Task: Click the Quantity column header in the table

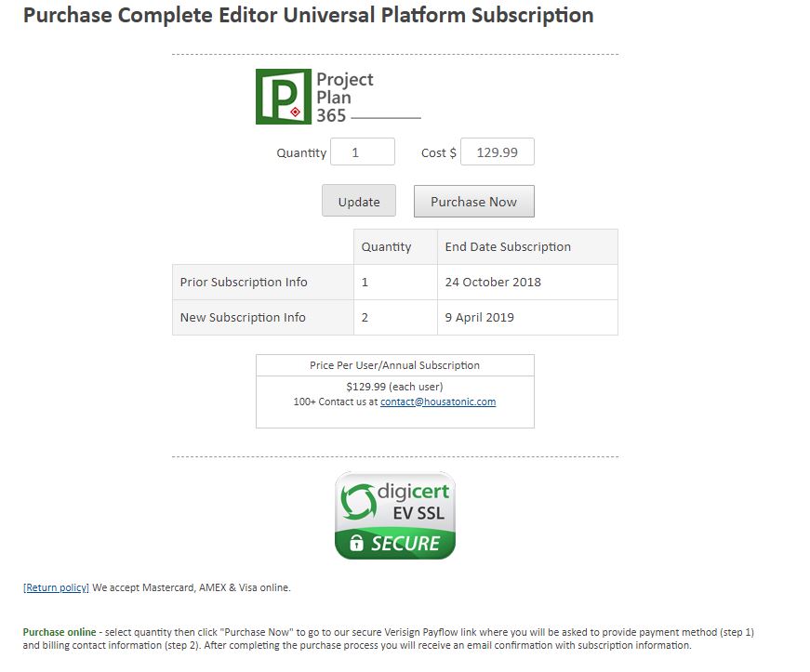Action: point(386,246)
